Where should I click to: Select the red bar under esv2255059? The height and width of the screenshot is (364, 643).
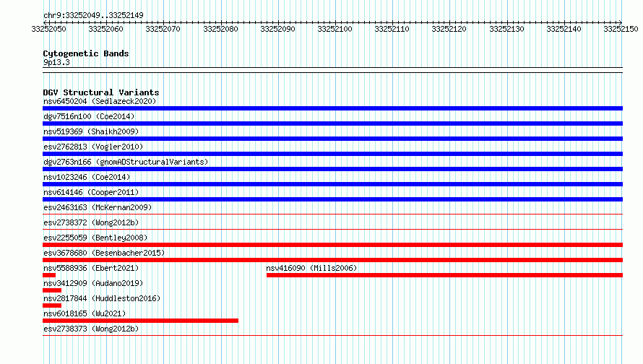coord(332,245)
